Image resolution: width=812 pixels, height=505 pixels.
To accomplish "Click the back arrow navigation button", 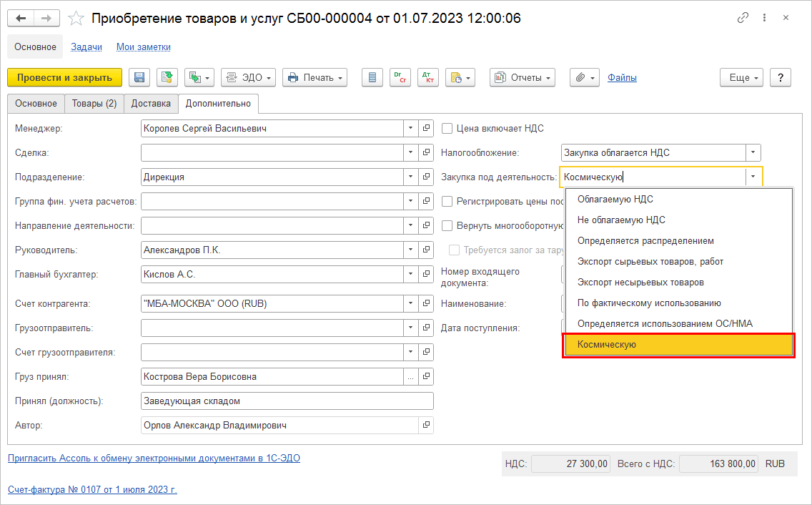I will [21, 19].
